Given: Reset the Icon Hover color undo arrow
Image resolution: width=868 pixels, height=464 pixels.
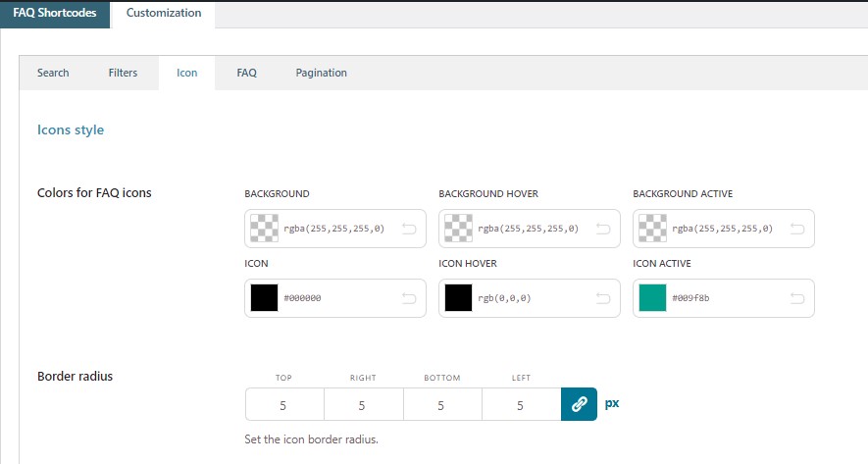Looking at the screenshot, I should coord(603,298).
